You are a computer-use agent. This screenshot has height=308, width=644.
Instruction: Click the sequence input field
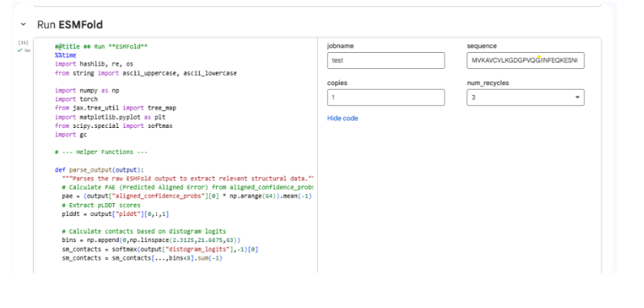tap(525, 61)
